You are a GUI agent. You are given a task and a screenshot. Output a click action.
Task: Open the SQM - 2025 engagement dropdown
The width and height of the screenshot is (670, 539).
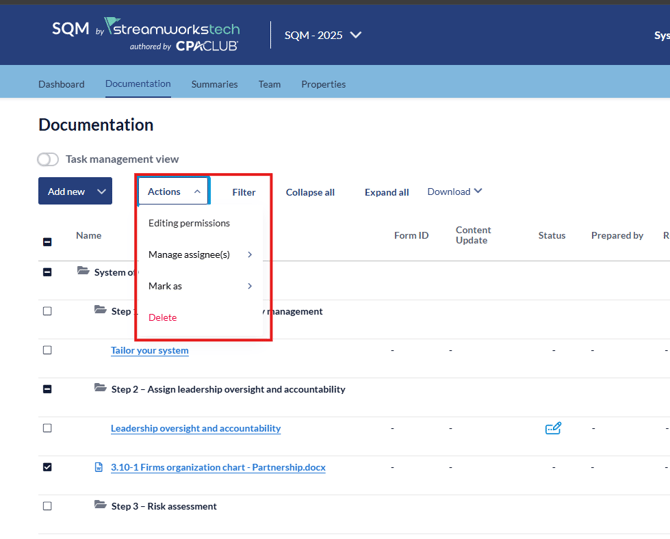tap(322, 35)
